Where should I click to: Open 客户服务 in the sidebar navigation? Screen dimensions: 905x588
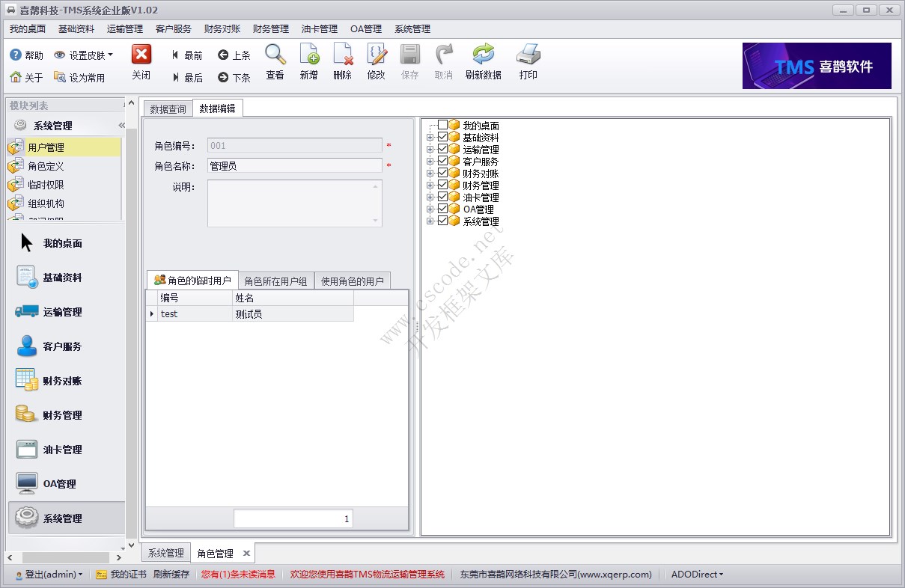[67, 346]
